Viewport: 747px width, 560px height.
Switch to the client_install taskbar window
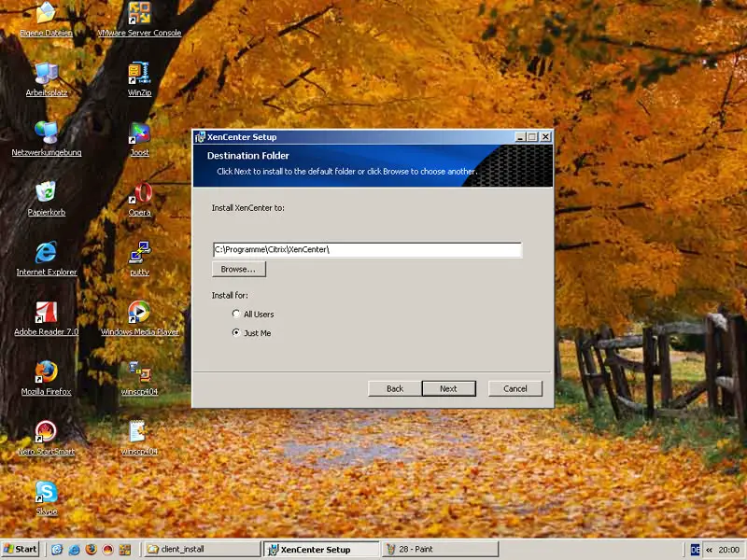pos(202,550)
